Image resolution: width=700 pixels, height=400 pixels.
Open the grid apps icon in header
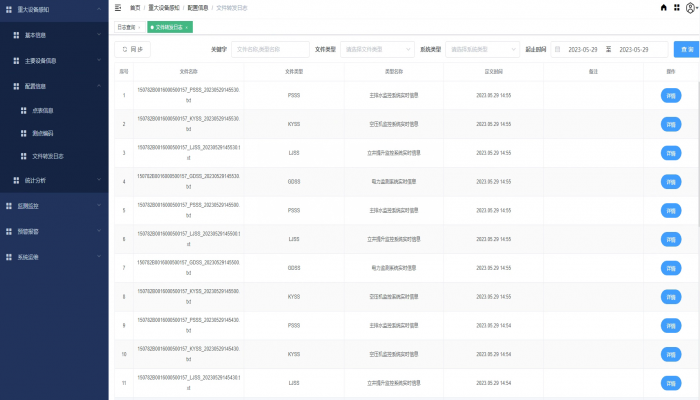click(x=676, y=7)
